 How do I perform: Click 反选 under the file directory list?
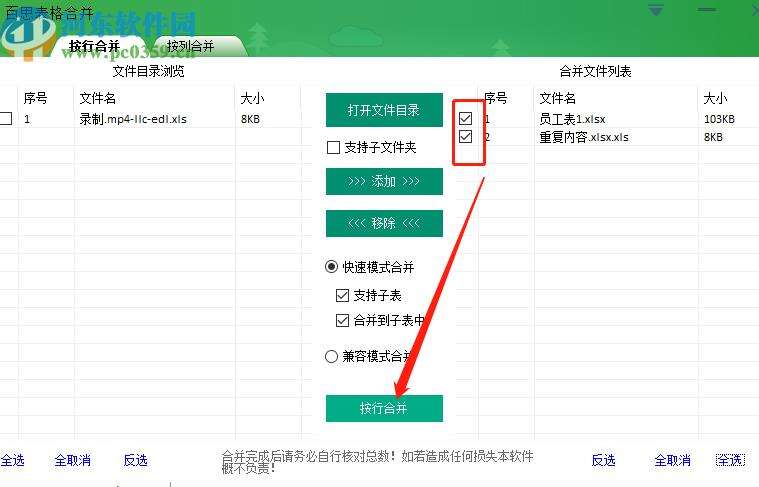(x=136, y=460)
